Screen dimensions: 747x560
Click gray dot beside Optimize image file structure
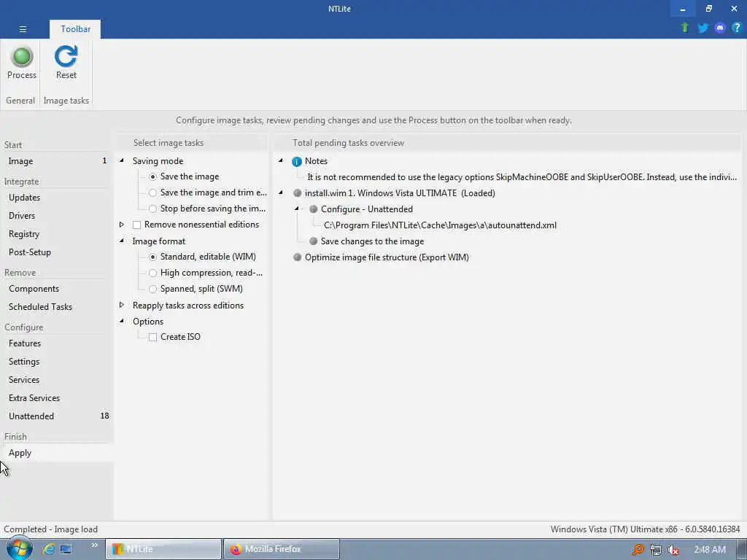click(x=298, y=257)
